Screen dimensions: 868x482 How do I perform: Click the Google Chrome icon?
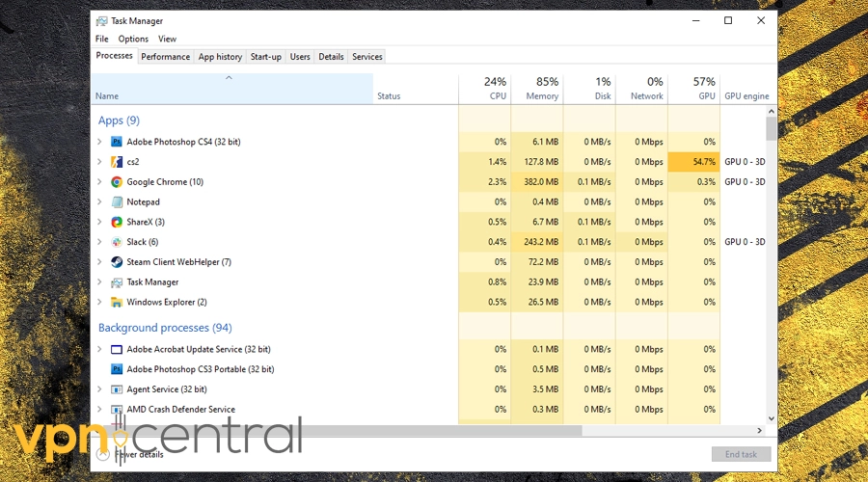point(117,181)
